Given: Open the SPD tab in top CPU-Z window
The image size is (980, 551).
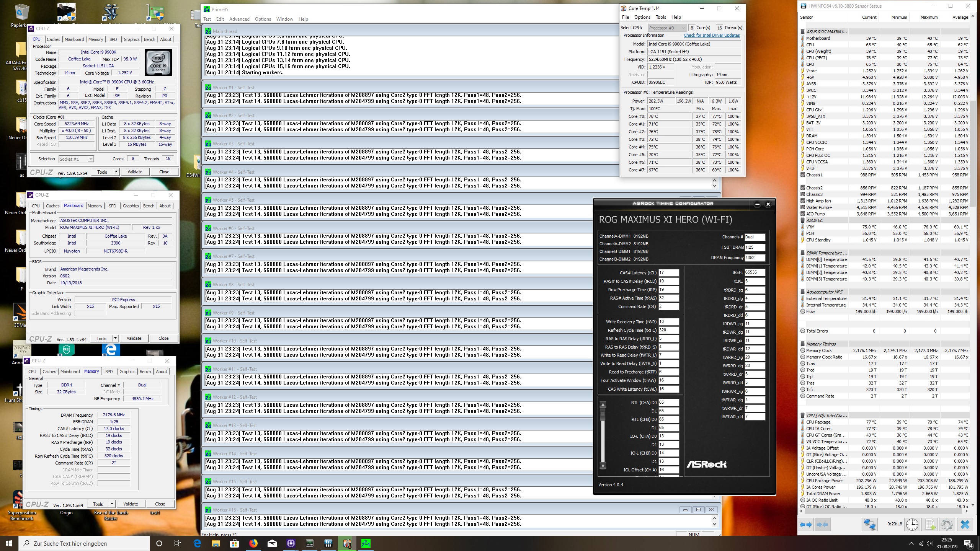Looking at the screenshot, I should coord(113,39).
